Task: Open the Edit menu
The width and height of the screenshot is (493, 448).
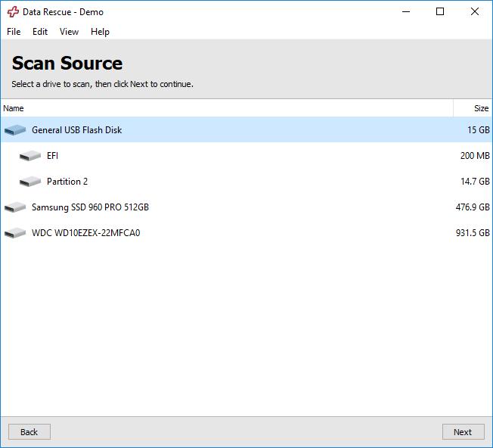Action: 40,32
